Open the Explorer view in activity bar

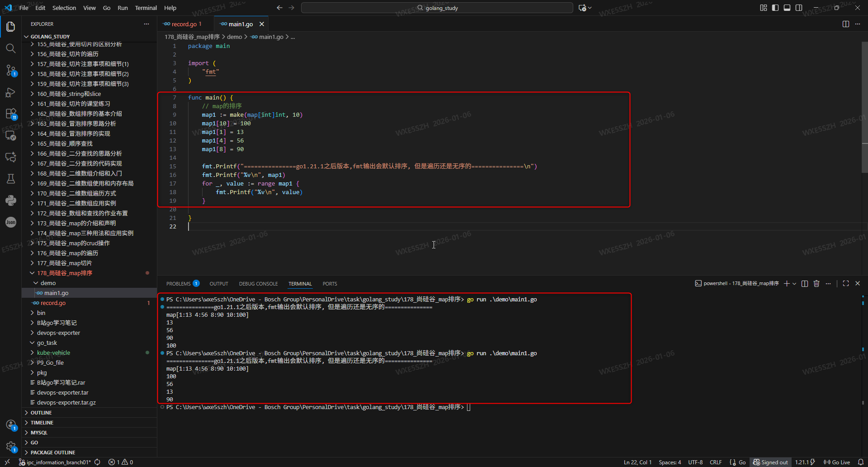[11, 27]
